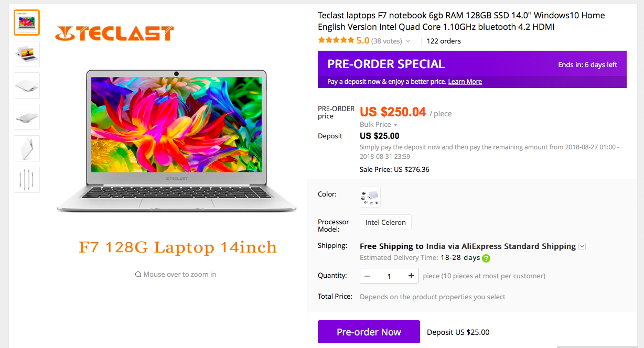Click the Pre-order Now button

(x=369, y=332)
